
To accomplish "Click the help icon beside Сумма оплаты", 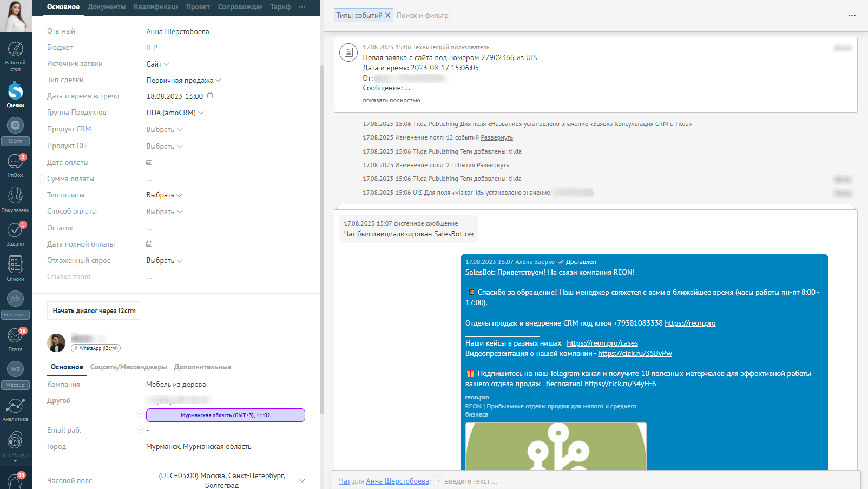I will click(41, 179).
